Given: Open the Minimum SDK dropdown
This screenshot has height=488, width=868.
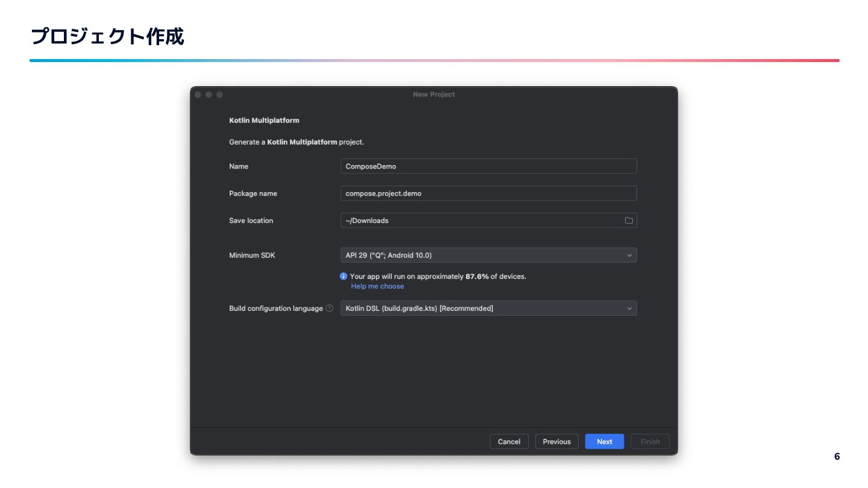Looking at the screenshot, I should [488, 255].
